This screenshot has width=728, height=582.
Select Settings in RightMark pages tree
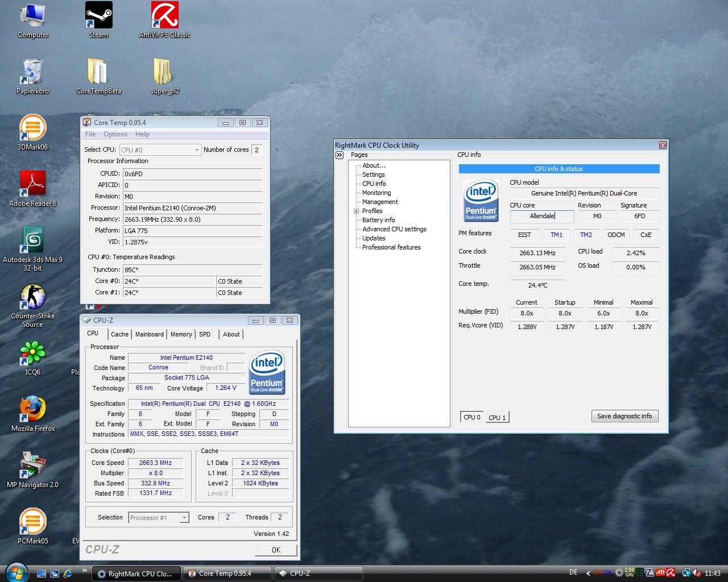coord(374,174)
